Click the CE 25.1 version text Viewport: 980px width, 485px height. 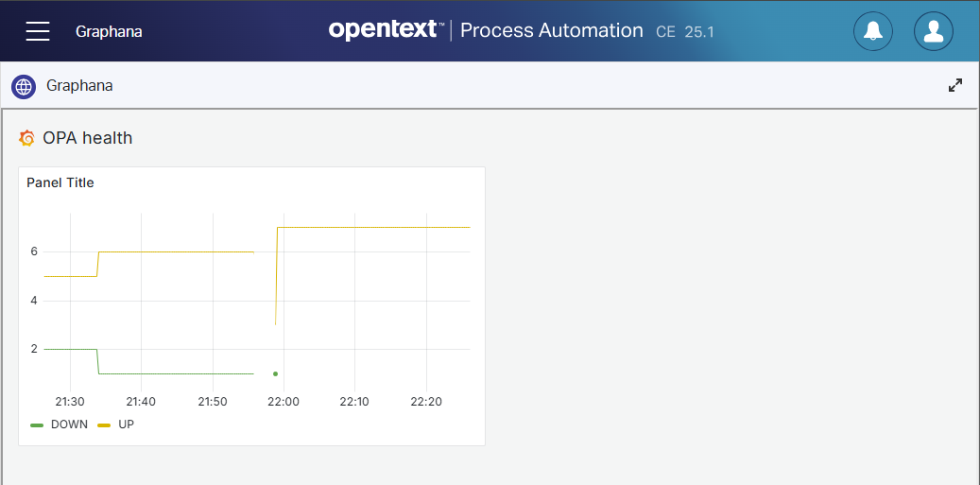(684, 32)
